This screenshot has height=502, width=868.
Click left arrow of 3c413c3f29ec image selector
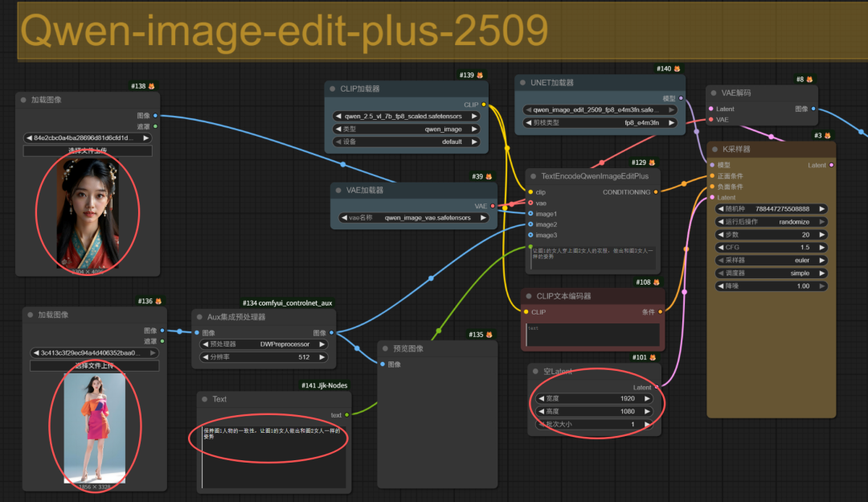tap(36, 353)
